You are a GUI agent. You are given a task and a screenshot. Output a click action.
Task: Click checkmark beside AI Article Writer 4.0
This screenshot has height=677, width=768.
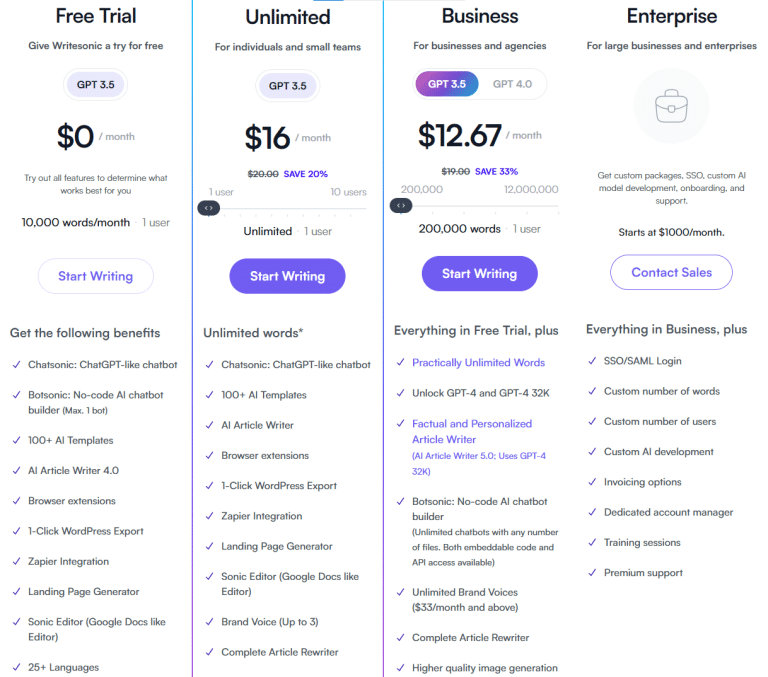pyautogui.click(x=17, y=471)
